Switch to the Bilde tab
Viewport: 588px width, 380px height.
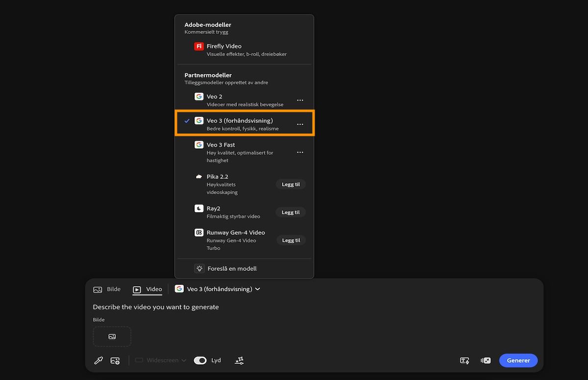pyautogui.click(x=107, y=289)
